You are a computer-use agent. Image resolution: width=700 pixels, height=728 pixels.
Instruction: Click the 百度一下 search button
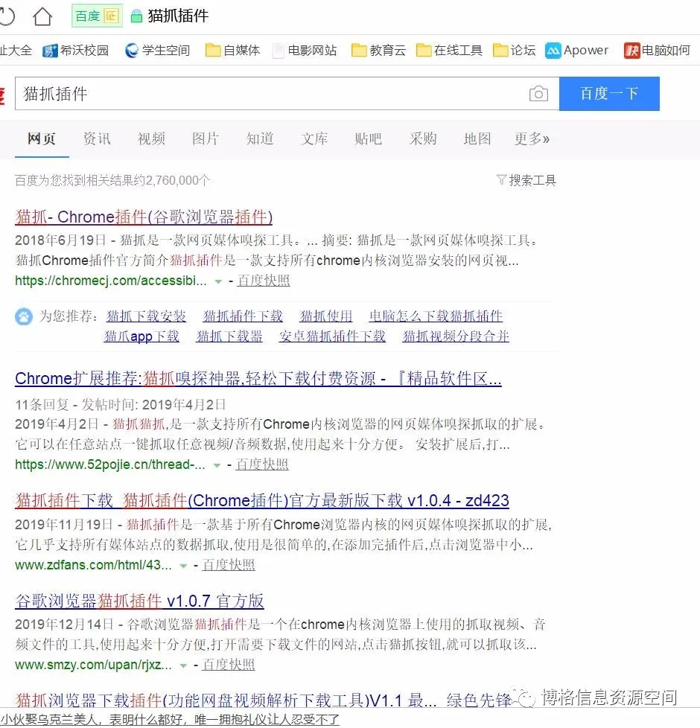coord(609,94)
